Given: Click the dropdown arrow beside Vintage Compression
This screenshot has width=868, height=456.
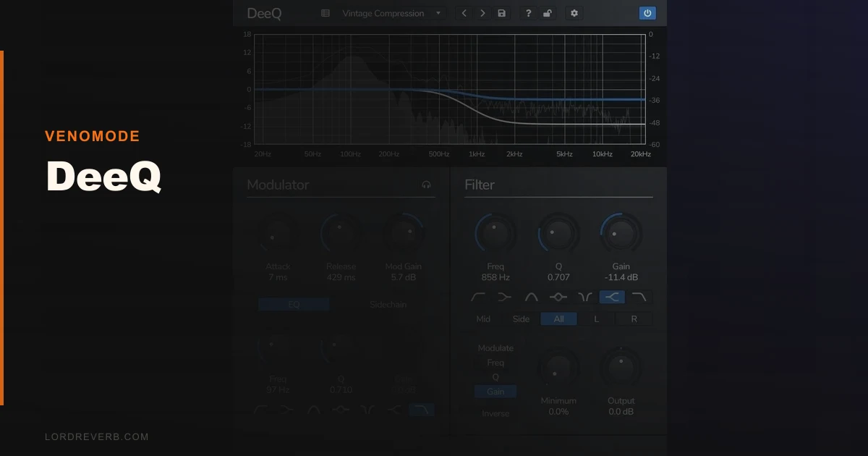Looking at the screenshot, I should tap(438, 13).
